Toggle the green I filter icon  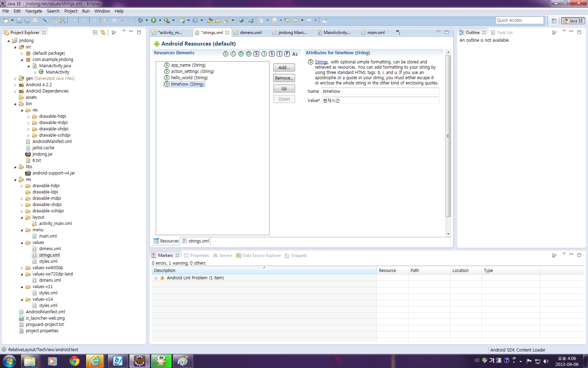[x=264, y=54]
